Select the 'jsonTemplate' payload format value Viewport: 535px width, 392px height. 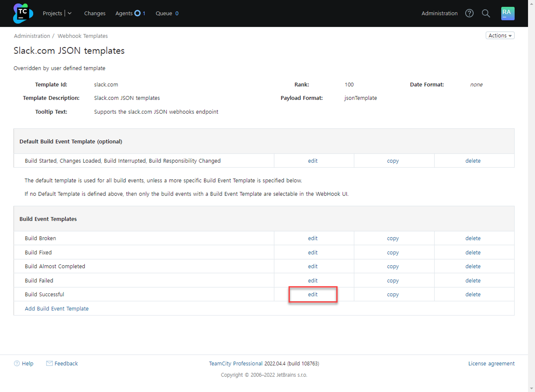361,98
